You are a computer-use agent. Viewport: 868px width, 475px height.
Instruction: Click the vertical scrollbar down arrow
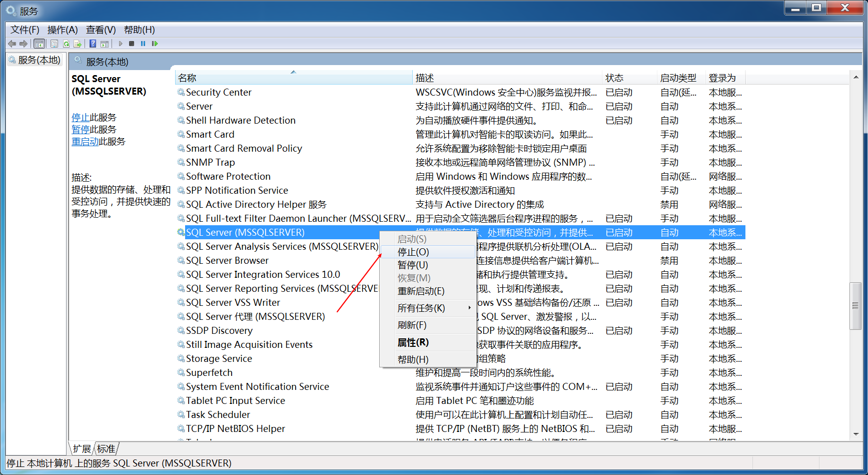856,434
